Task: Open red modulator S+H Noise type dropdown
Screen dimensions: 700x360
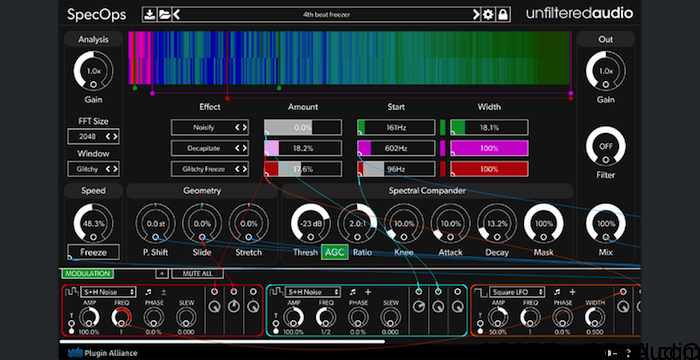Action: pos(108,292)
